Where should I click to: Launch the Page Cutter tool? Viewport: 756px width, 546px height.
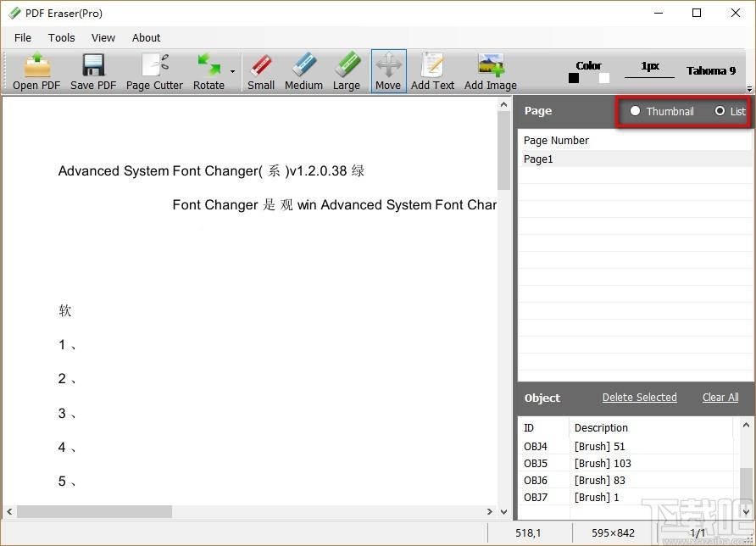[154, 71]
